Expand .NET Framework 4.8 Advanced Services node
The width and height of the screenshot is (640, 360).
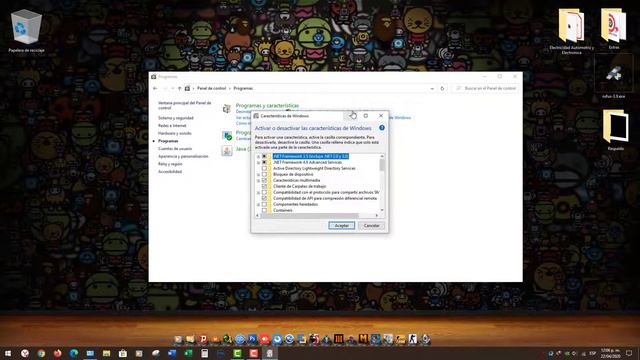point(258,162)
